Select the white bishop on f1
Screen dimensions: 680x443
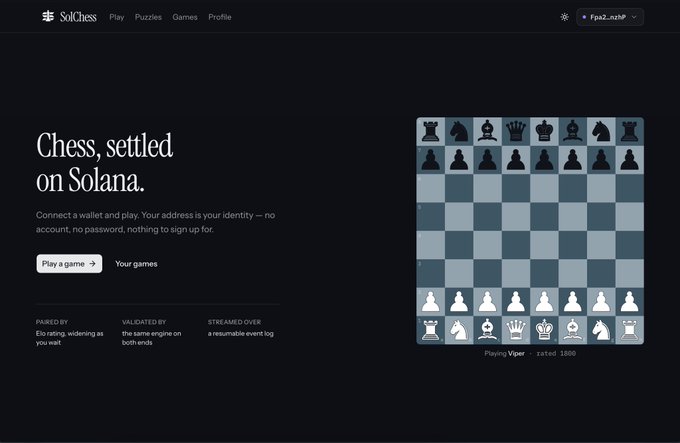572,330
